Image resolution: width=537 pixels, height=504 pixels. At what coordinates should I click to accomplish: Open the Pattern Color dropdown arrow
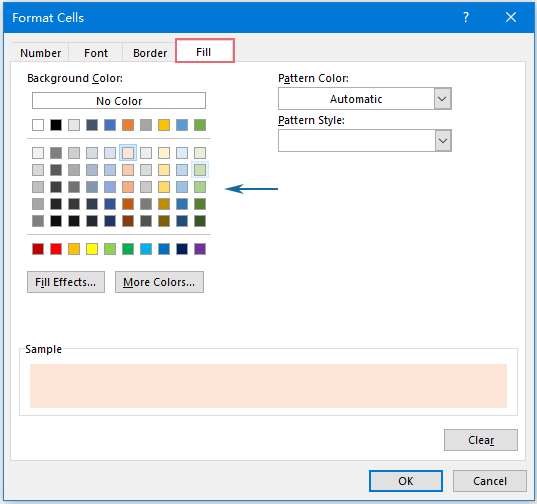(442, 99)
